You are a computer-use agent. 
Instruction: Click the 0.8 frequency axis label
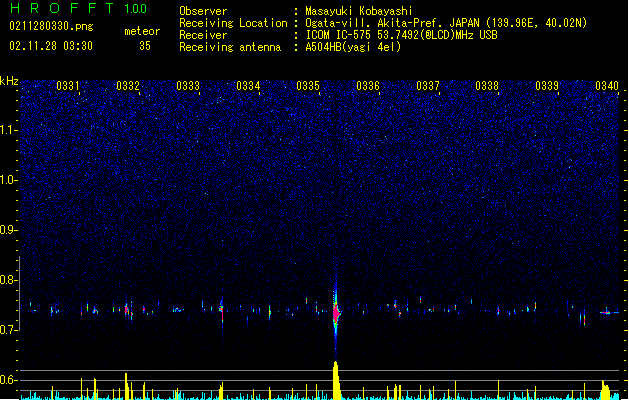9,280
